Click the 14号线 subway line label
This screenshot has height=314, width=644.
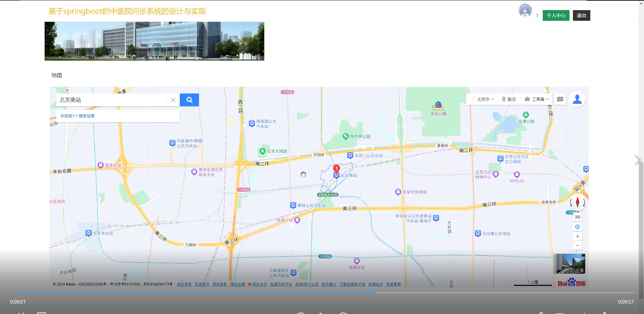tap(244, 190)
